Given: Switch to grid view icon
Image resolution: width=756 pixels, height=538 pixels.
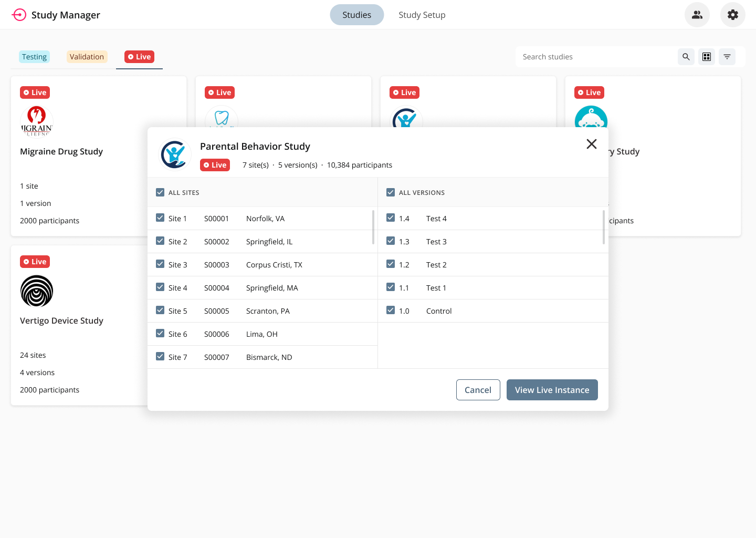Looking at the screenshot, I should click(x=707, y=57).
